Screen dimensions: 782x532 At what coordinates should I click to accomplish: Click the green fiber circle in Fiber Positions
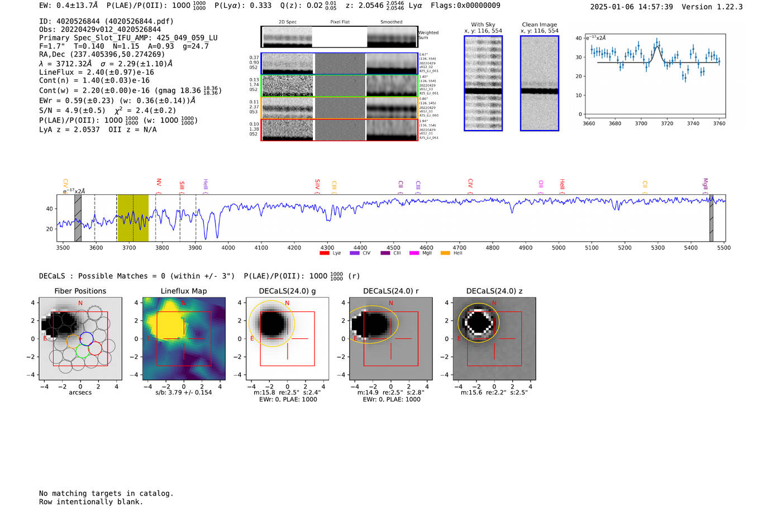click(82, 351)
